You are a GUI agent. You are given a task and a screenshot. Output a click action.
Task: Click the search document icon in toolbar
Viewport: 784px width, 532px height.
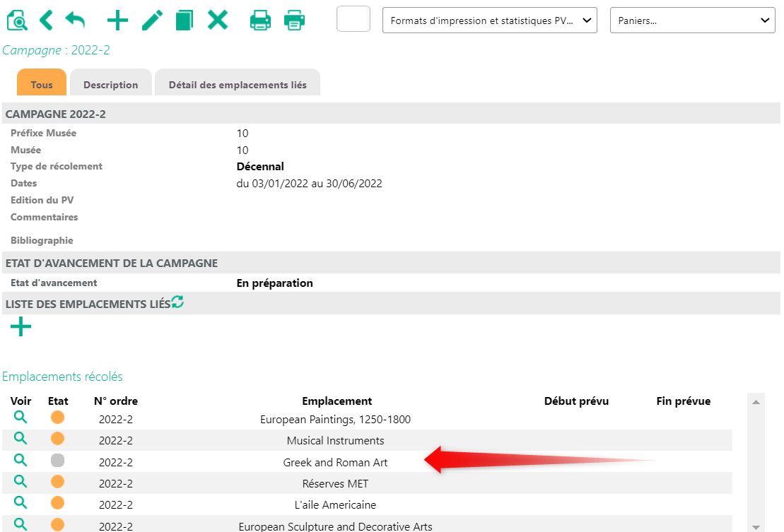[x=17, y=20]
